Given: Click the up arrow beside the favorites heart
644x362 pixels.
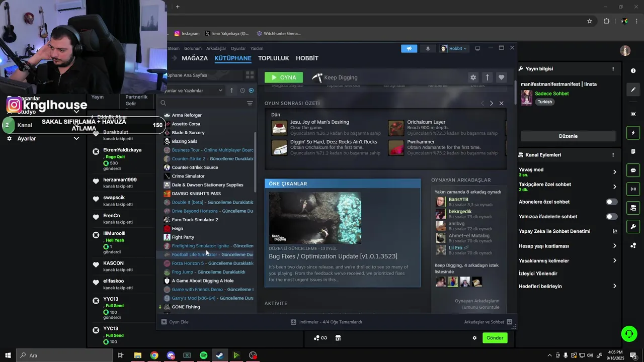Looking at the screenshot, I should [x=487, y=77].
